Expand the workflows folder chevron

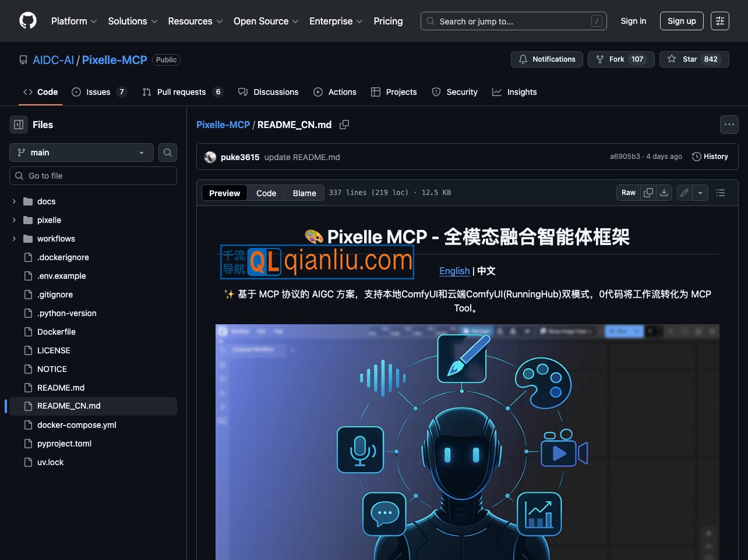pos(14,239)
